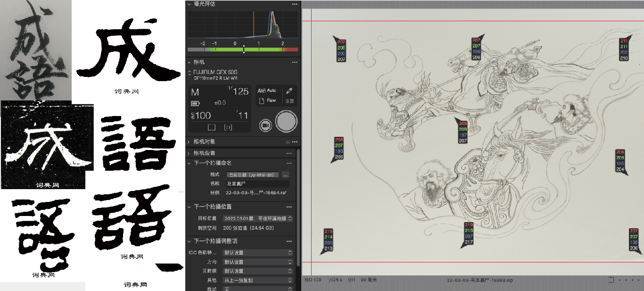
Task: Click the exposure meter bar marker
Action: click(244, 49)
